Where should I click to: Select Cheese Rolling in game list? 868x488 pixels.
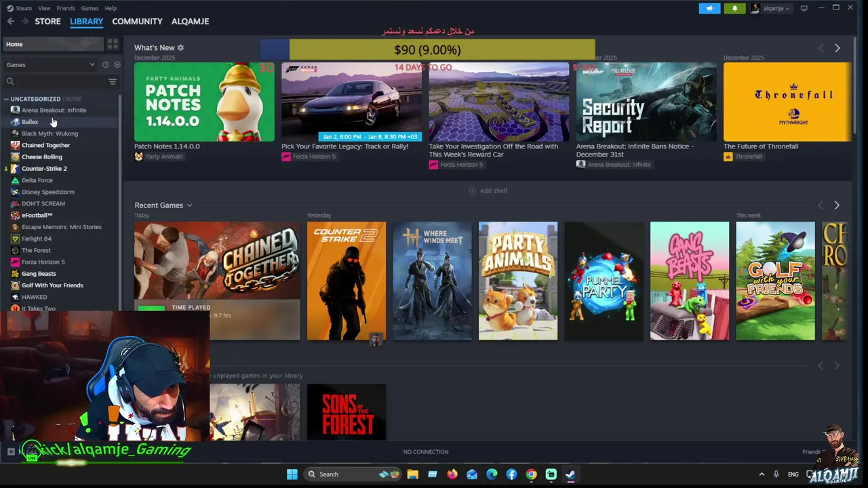(41, 157)
